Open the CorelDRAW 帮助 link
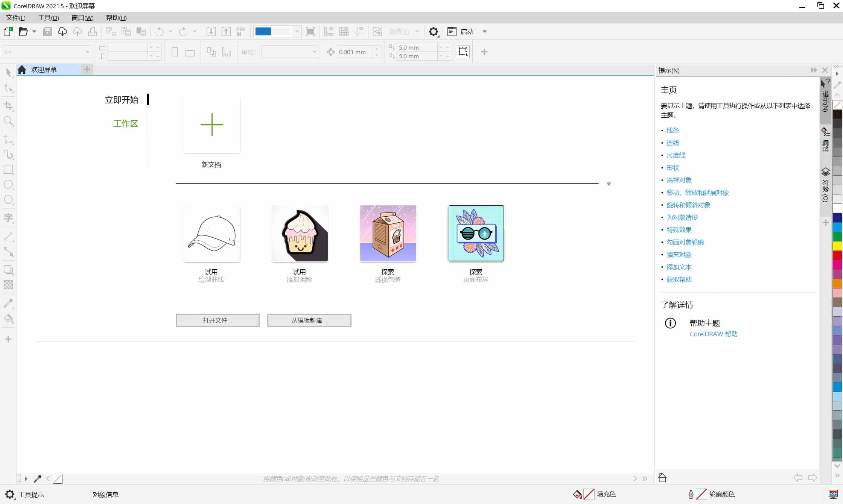The height and width of the screenshot is (504, 843). 713,334
